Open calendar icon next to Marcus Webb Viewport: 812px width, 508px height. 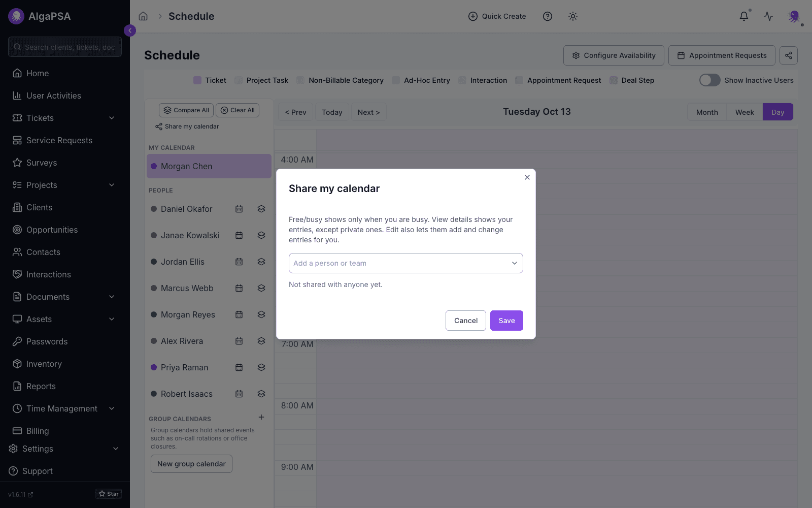(239, 288)
